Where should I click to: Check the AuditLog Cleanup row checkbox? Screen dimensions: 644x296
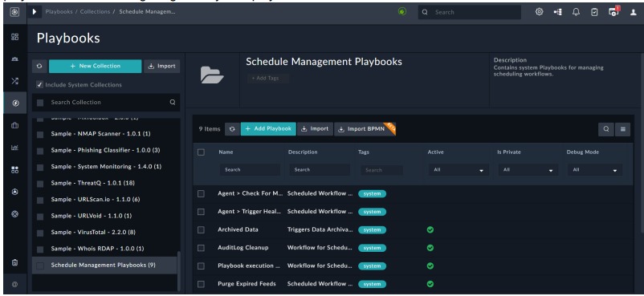click(x=201, y=248)
